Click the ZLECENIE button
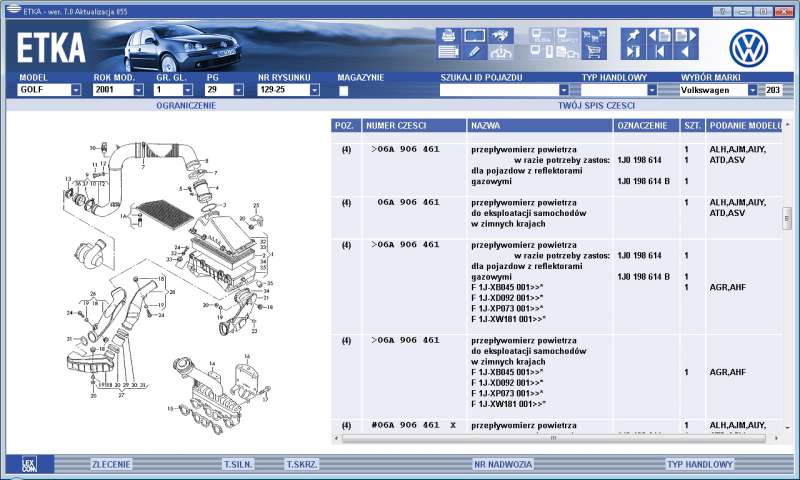Screen dimensions: 800x480 coord(111,464)
